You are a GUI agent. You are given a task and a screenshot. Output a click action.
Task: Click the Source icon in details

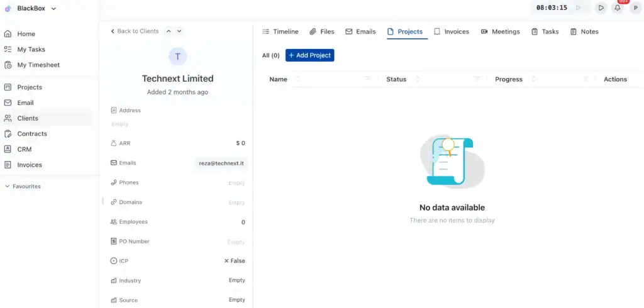(114, 300)
